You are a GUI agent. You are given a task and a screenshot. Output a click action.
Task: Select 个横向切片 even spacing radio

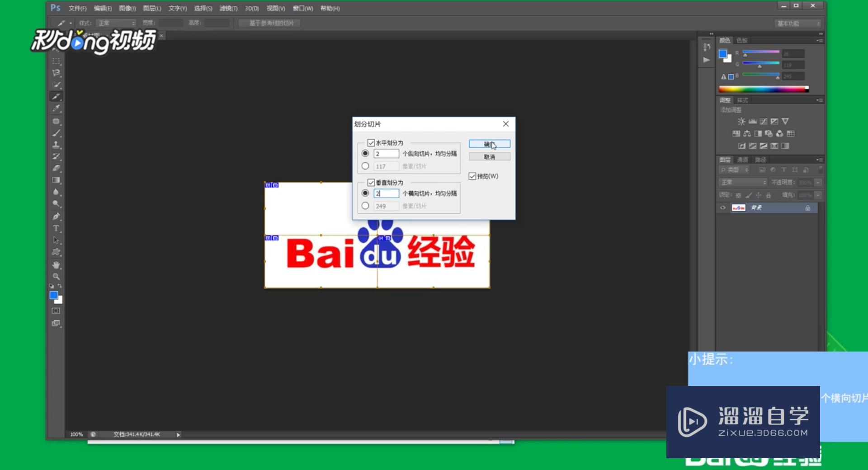365,193
